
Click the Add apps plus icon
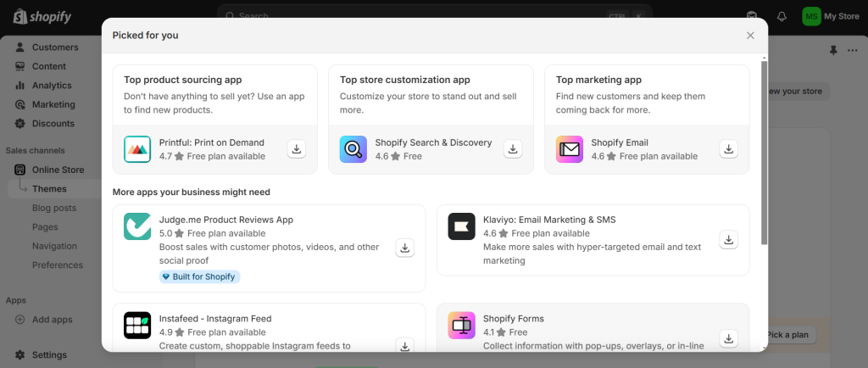pyautogui.click(x=20, y=320)
